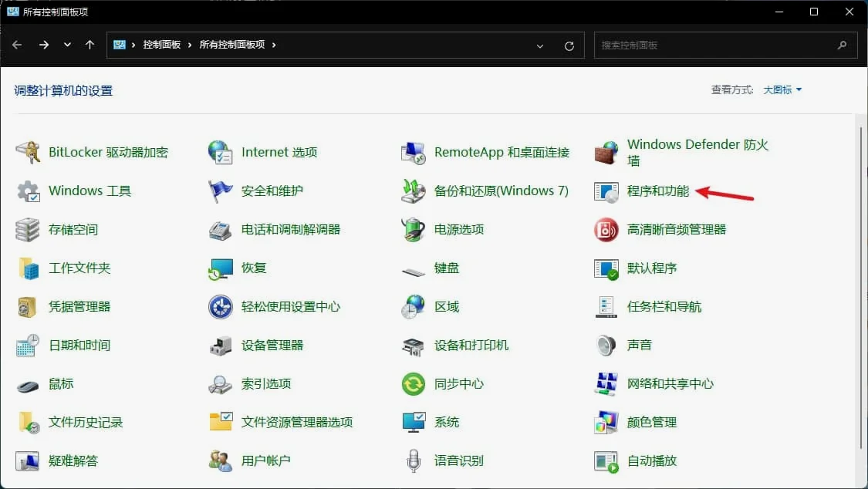Open the 用户帐户 link text
Viewport: 868px width, 489px height.
point(265,460)
